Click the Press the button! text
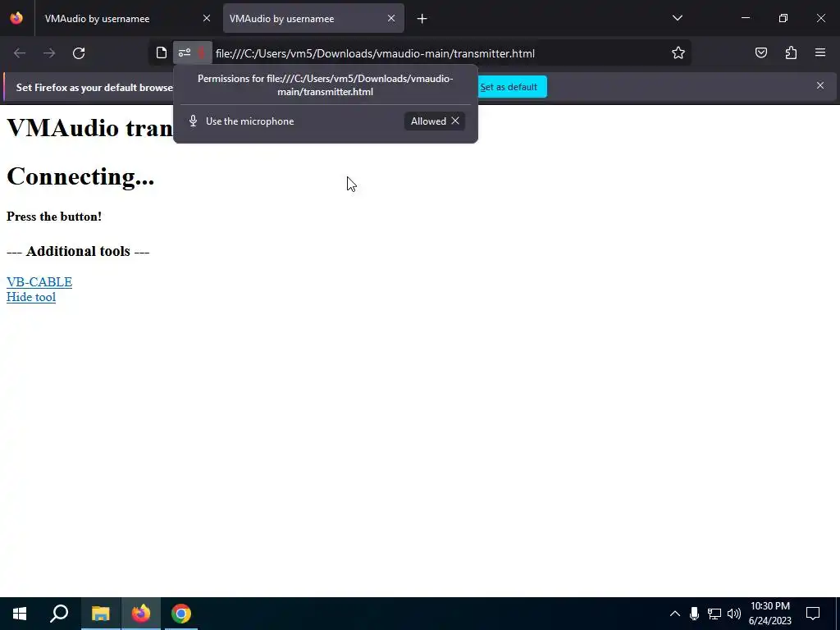Image resolution: width=840 pixels, height=630 pixels. (x=54, y=217)
